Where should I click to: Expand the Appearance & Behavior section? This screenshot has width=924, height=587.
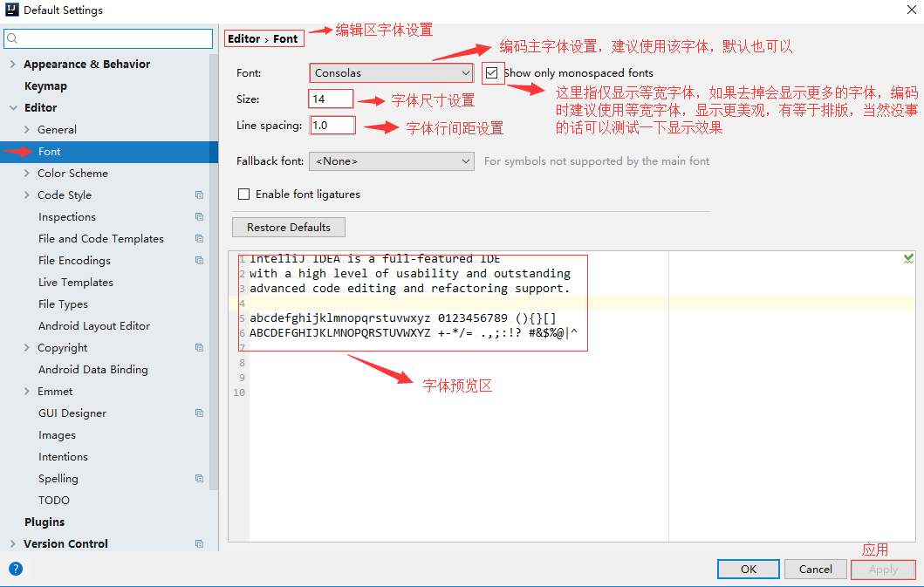tap(13, 65)
